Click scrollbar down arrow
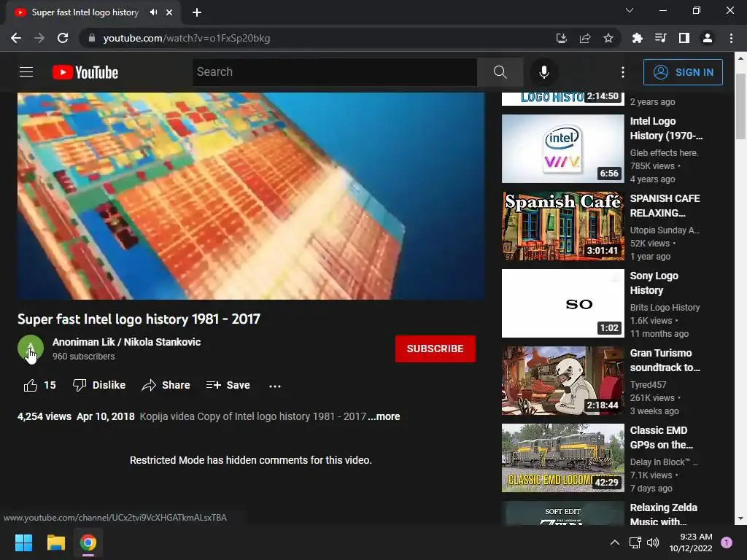The height and width of the screenshot is (560, 747). [x=741, y=518]
